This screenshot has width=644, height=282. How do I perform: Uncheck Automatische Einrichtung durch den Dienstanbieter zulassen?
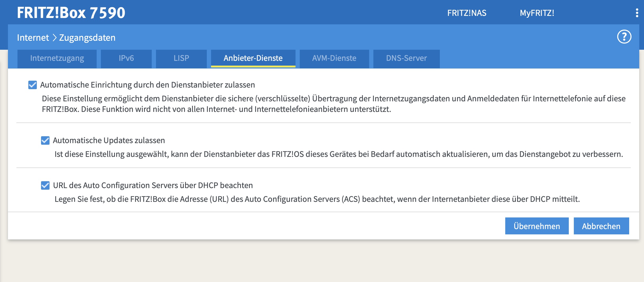(x=33, y=85)
